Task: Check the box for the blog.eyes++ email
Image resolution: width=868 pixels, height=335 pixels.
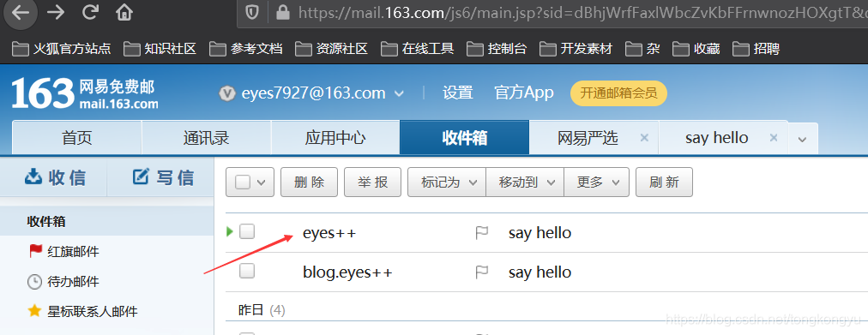Action: (246, 271)
